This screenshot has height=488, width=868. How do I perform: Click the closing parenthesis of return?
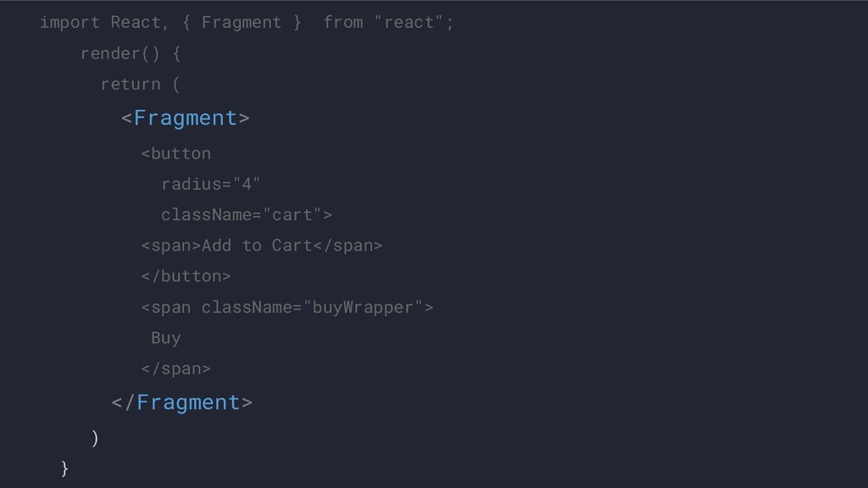coord(95,438)
